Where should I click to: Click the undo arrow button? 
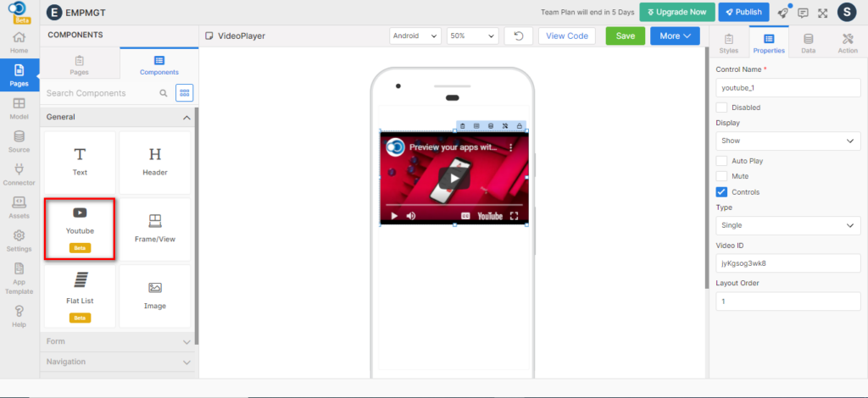coord(519,36)
